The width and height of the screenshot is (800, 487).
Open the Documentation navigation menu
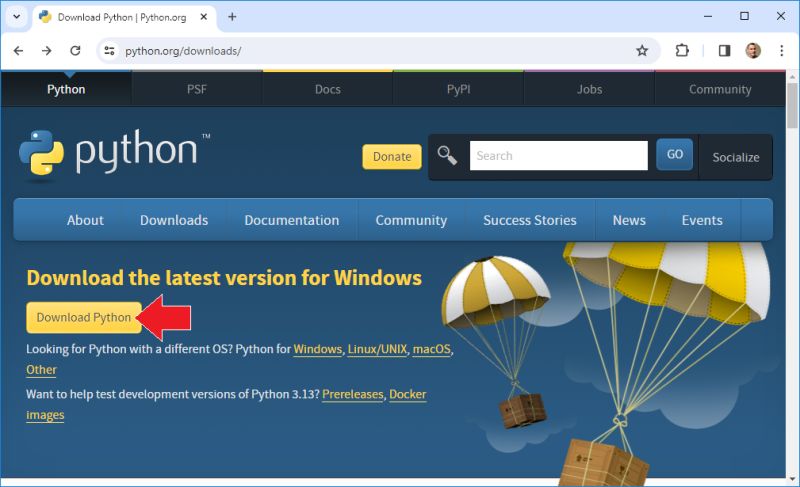[x=292, y=220]
